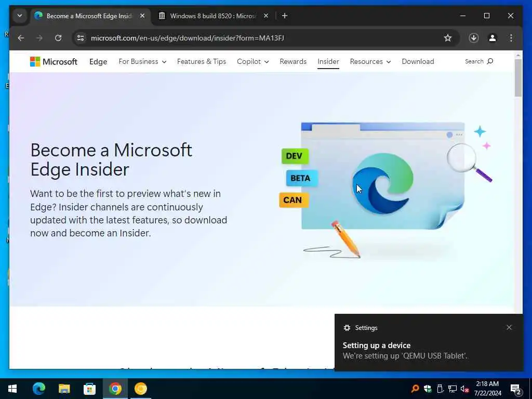Open the Download nav item
532x399 pixels.
(x=418, y=61)
